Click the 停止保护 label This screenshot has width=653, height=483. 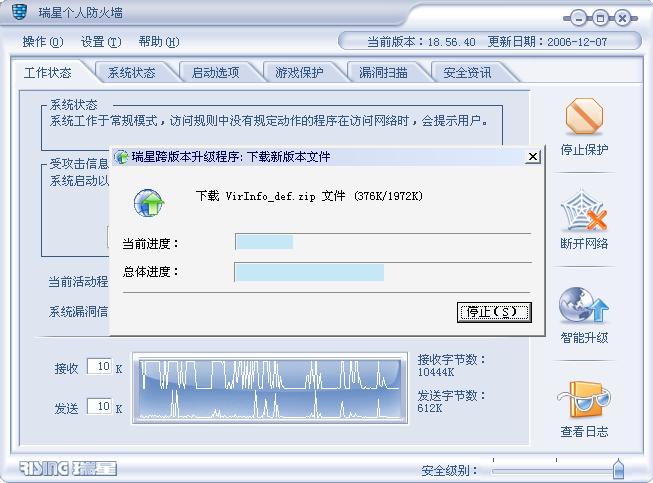[x=584, y=149]
